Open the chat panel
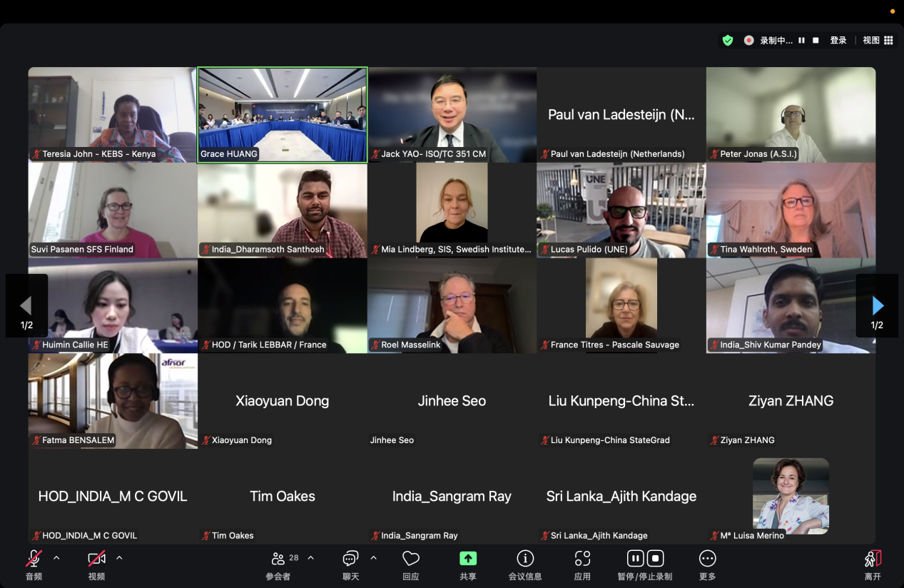 (350, 559)
